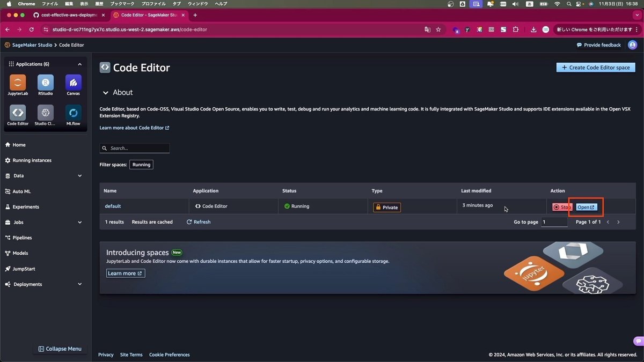644x362 pixels.
Task: Sort table by Last modified column
Action: point(476,191)
